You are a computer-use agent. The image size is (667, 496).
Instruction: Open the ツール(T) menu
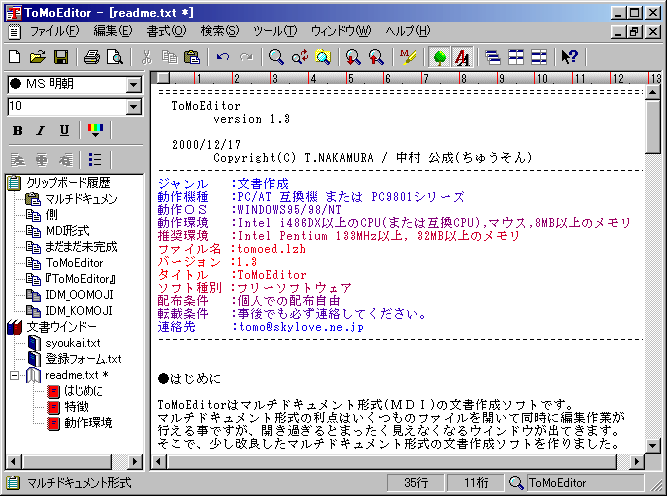[x=275, y=31]
